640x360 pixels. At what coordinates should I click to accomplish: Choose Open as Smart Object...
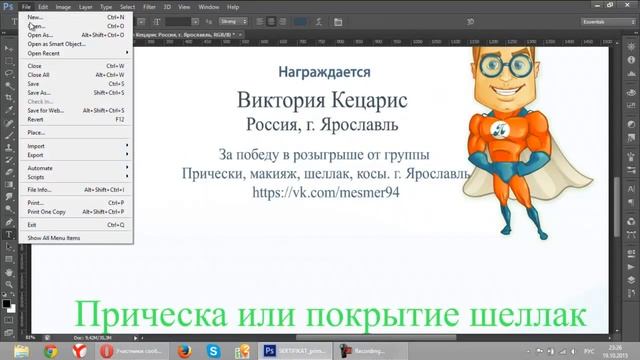tap(76, 44)
